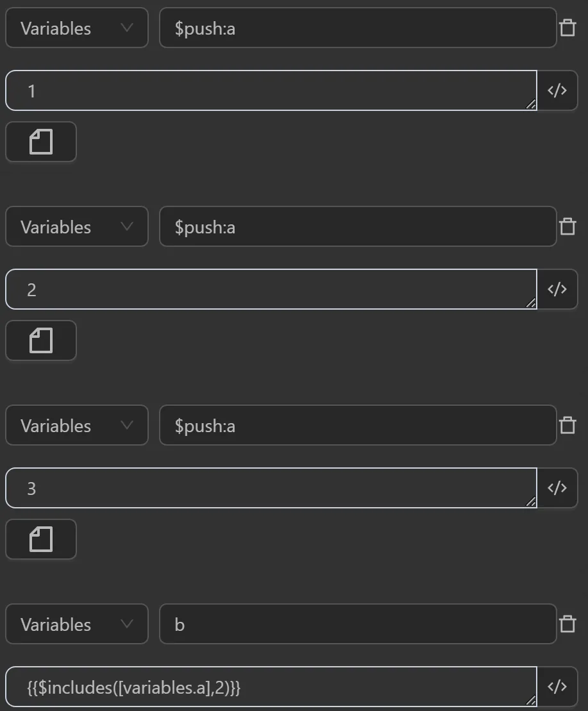Open the Variables dropdown above value 1
Screen dimensions: 588x711
pos(77,28)
